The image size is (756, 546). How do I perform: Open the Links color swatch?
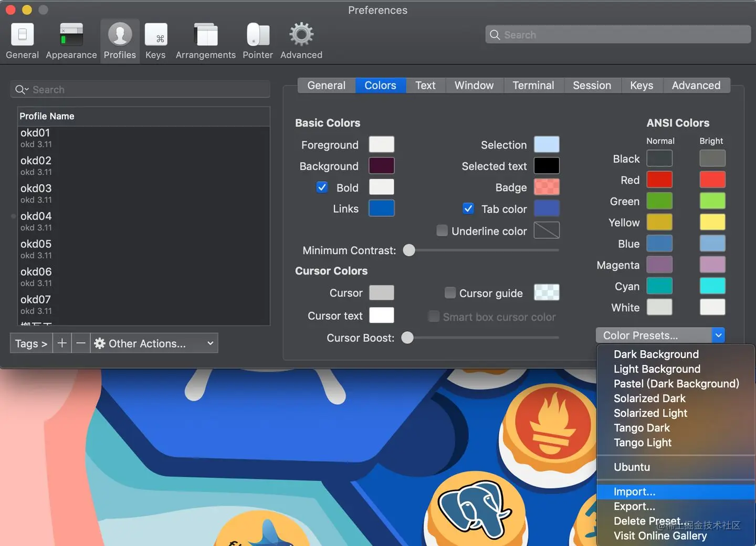pos(382,208)
